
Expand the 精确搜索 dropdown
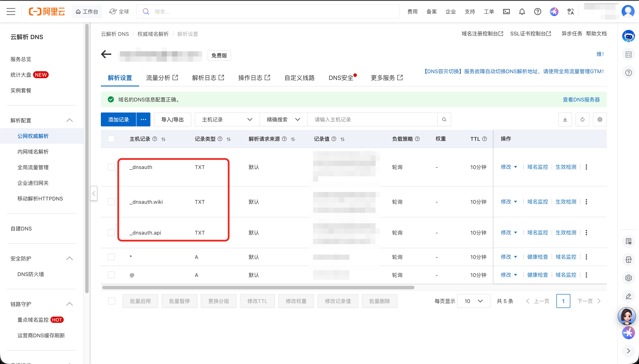[x=283, y=119]
